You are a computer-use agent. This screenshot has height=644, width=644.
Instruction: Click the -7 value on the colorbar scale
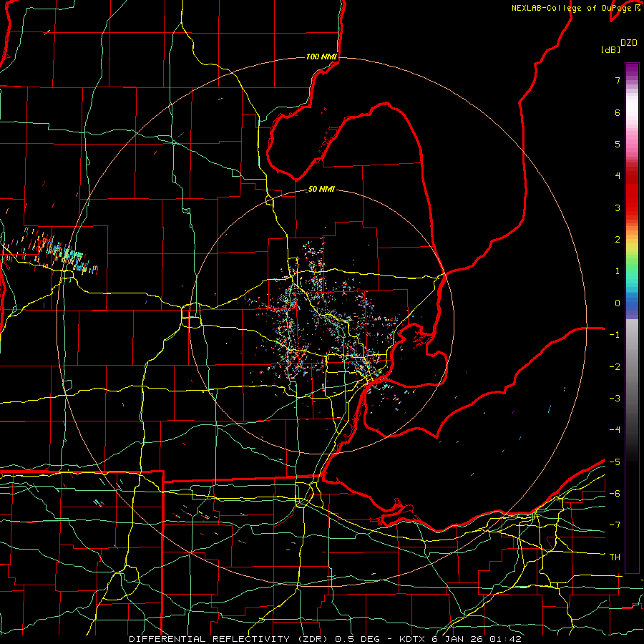coord(615,525)
